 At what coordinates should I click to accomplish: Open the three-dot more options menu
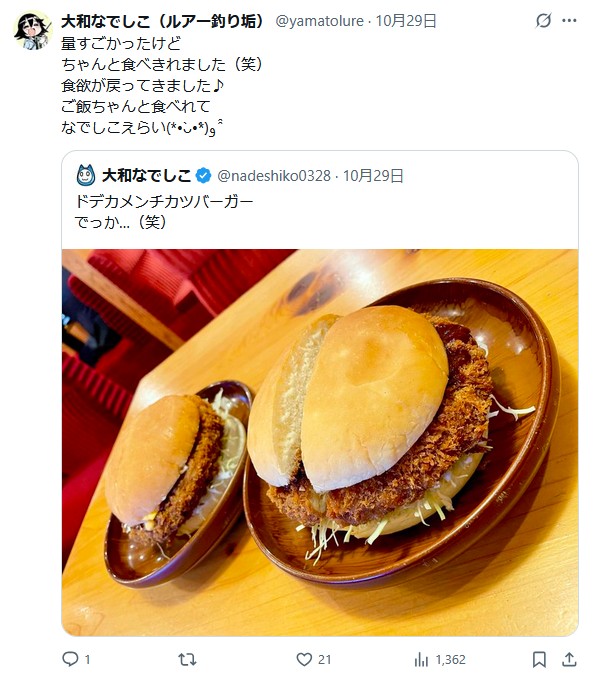569,20
